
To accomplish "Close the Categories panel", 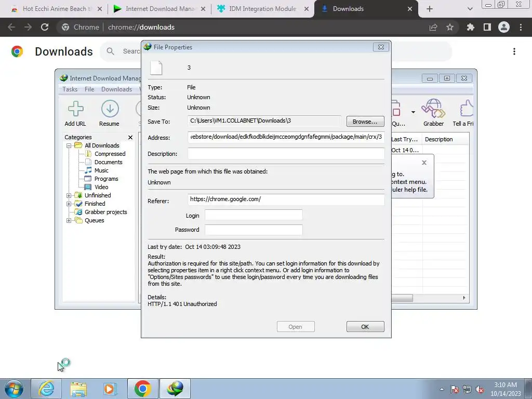I will point(130,137).
